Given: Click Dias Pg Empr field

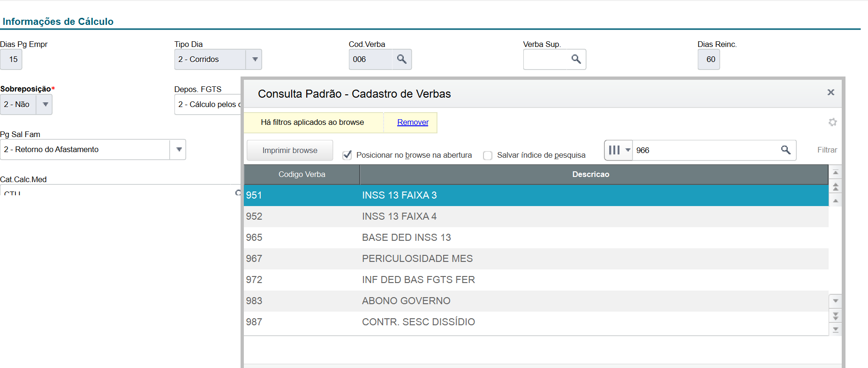Looking at the screenshot, I should coord(11,59).
